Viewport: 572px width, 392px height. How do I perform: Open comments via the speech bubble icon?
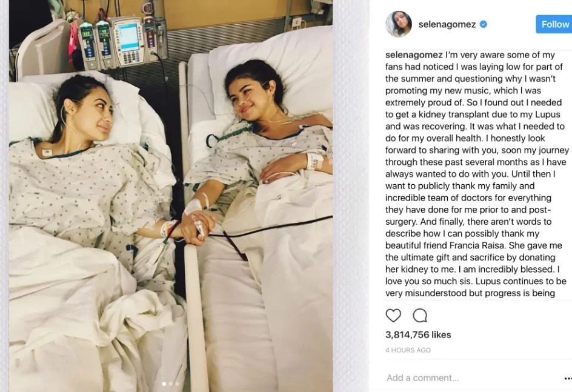[420, 316]
